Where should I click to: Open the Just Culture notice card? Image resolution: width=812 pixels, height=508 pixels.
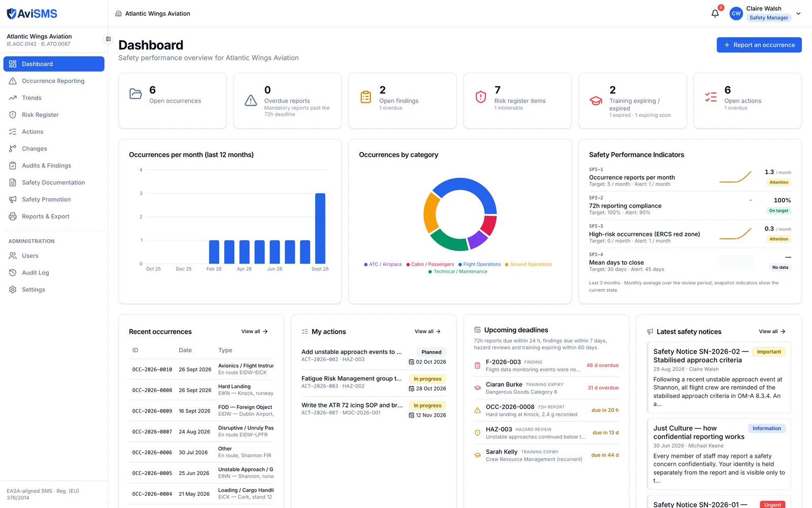(x=719, y=454)
